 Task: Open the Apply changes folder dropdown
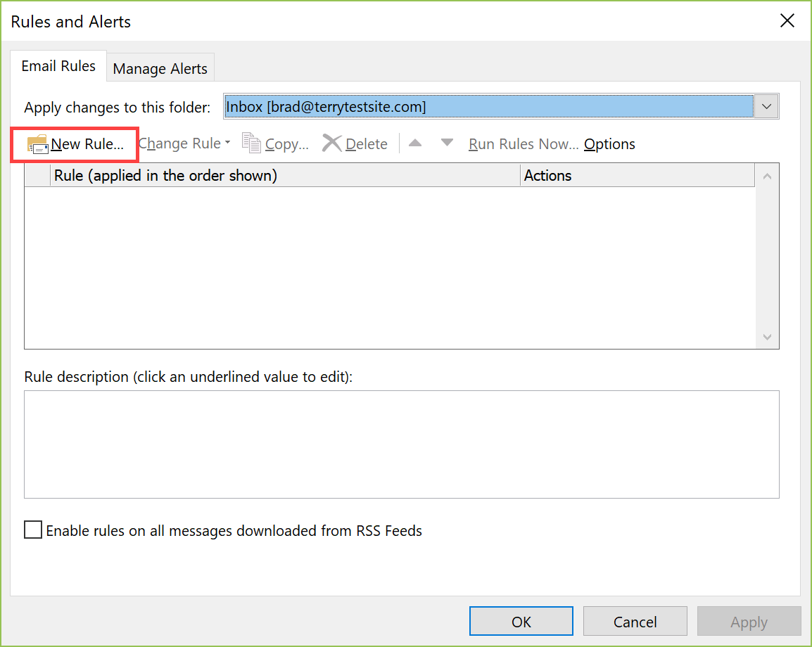pyautogui.click(x=766, y=105)
